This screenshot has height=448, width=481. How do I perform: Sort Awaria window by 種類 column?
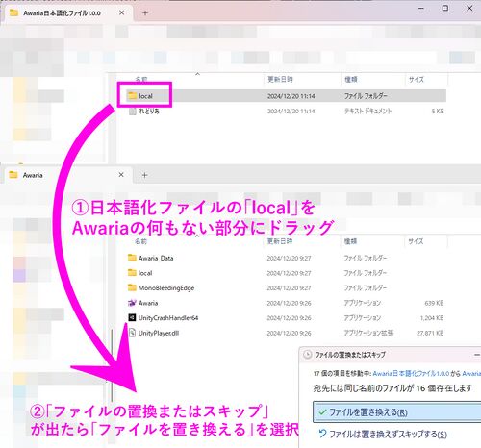click(350, 241)
